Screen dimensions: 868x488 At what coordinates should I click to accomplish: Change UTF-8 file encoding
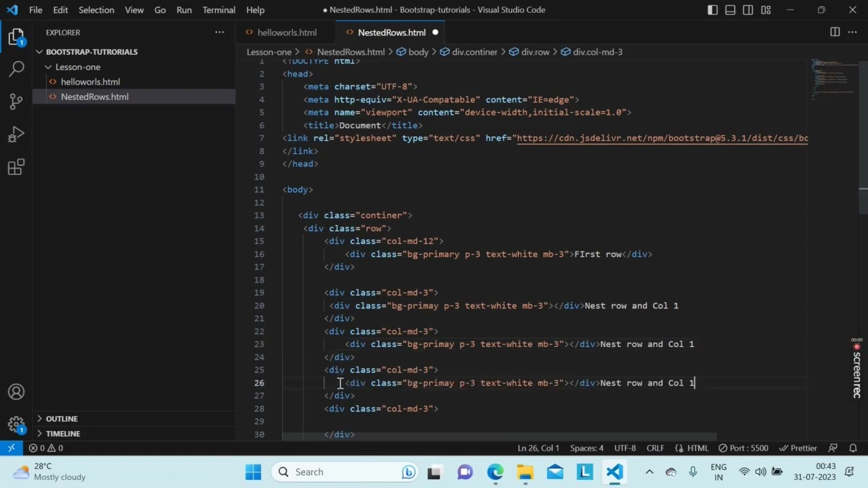[x=625, y=448]
